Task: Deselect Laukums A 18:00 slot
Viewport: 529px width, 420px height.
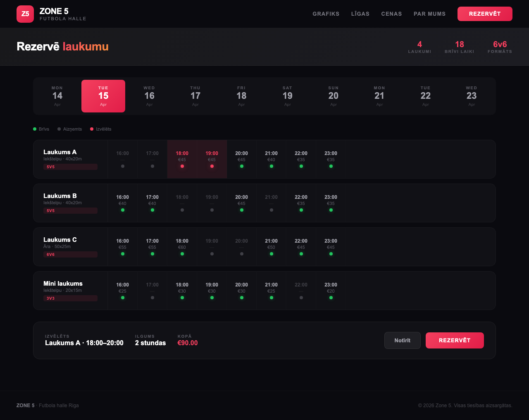Action: pos(182,159)
